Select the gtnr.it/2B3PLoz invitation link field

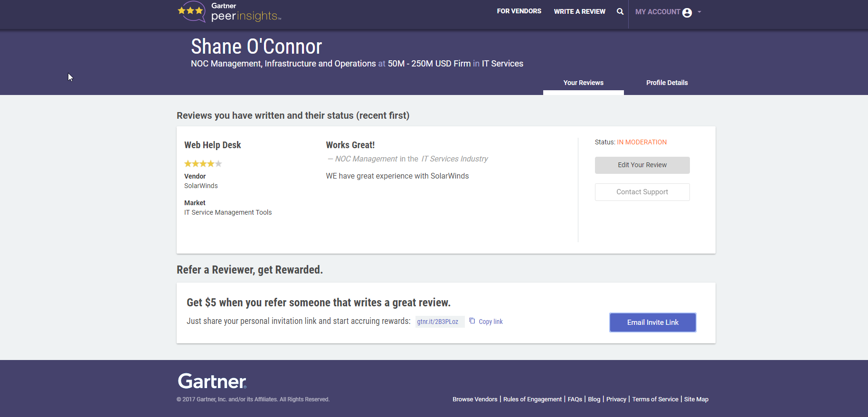pos(440,322)
